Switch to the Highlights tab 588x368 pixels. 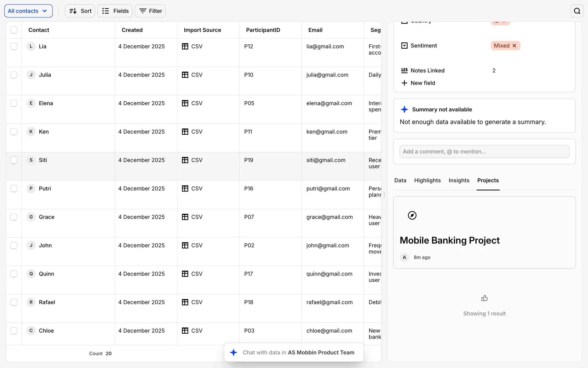click(427, 180)
